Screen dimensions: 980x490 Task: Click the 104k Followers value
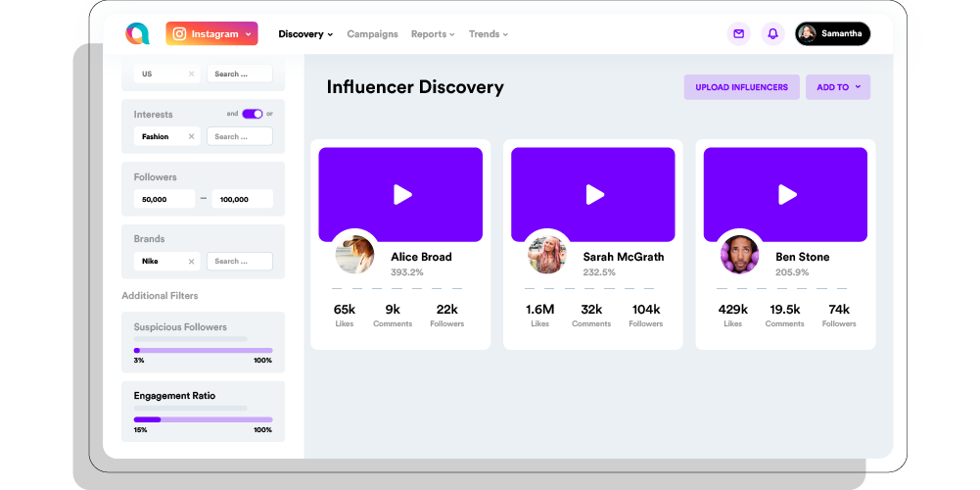[x=645, y=309]
